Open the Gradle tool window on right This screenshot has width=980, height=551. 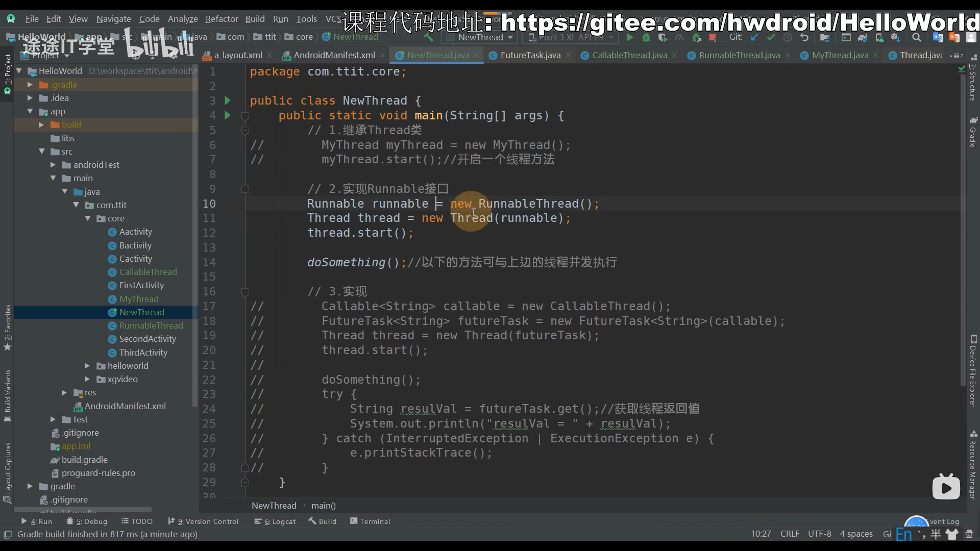pos(972,132)
